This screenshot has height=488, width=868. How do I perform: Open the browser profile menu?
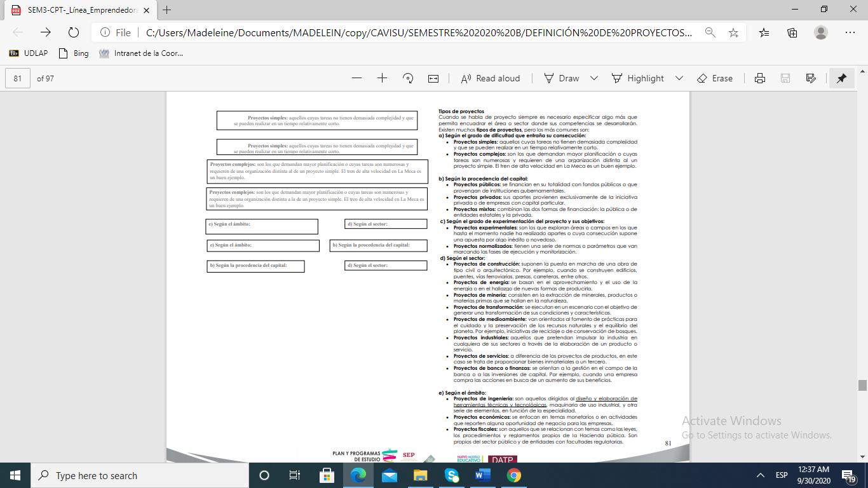(821, 32)
